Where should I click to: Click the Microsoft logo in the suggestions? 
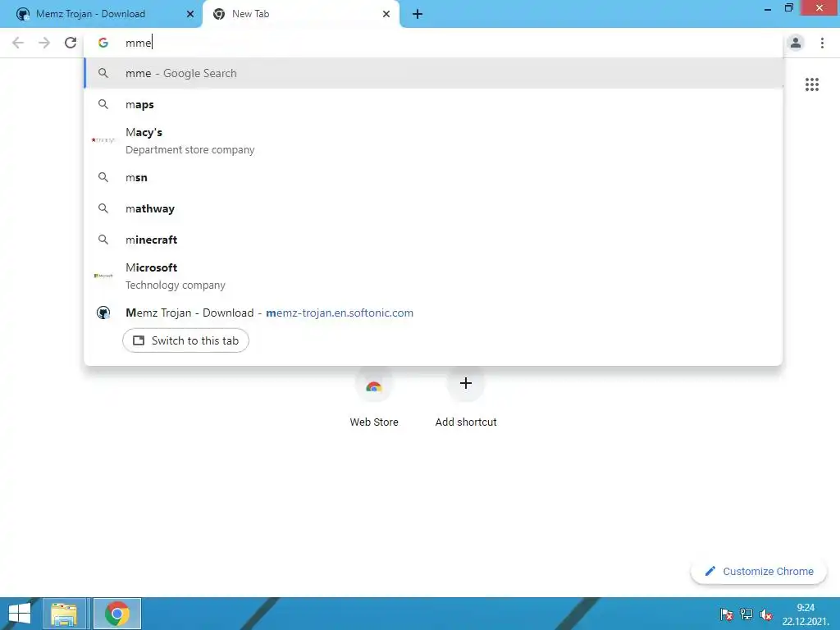tap(103, 276)
